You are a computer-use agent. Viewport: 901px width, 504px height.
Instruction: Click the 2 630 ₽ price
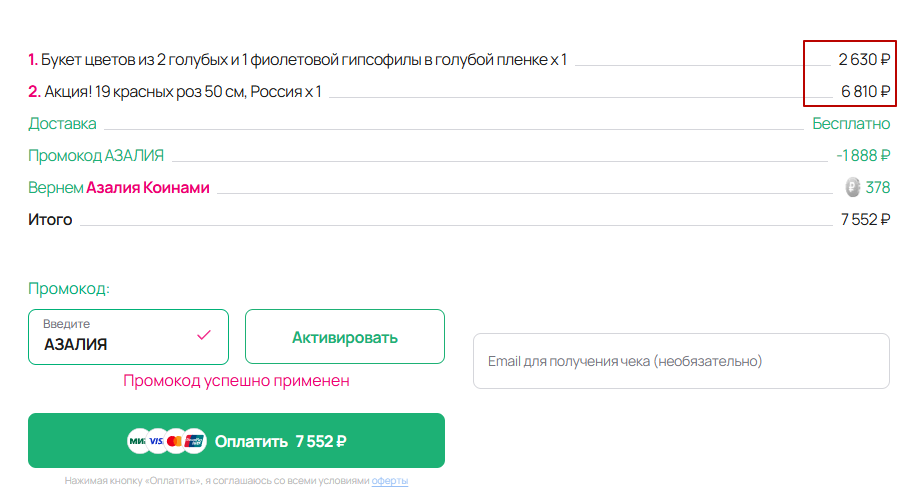coord(864,59)
